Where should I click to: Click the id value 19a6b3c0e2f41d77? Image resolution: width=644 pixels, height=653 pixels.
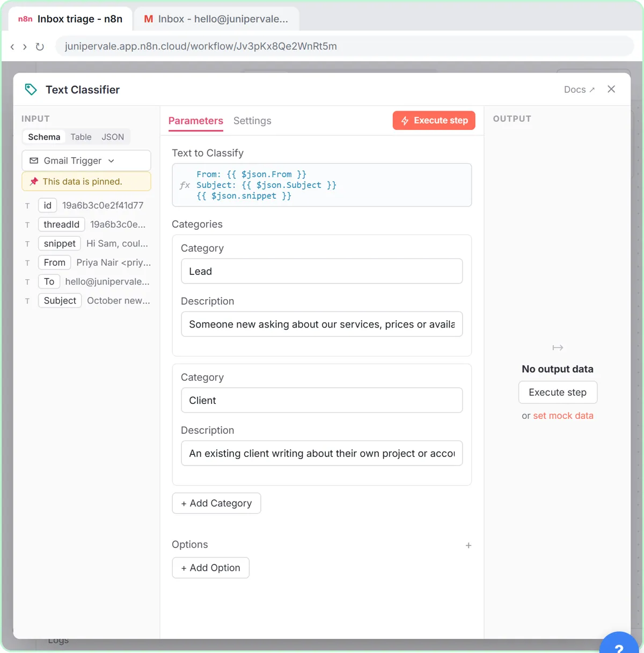[x=103, y=205]
